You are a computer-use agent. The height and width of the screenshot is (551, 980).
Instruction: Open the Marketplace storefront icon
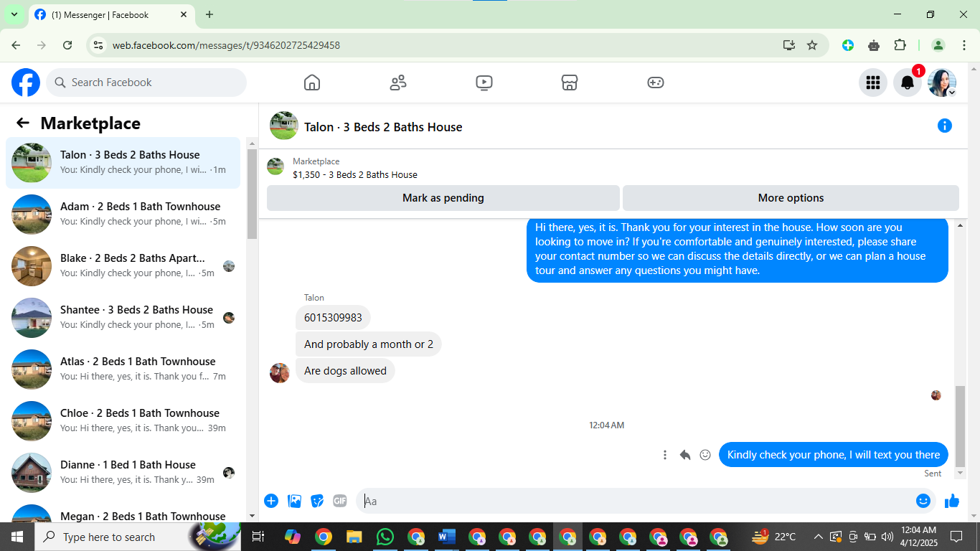pyautogui.click(x=570, y=83)
